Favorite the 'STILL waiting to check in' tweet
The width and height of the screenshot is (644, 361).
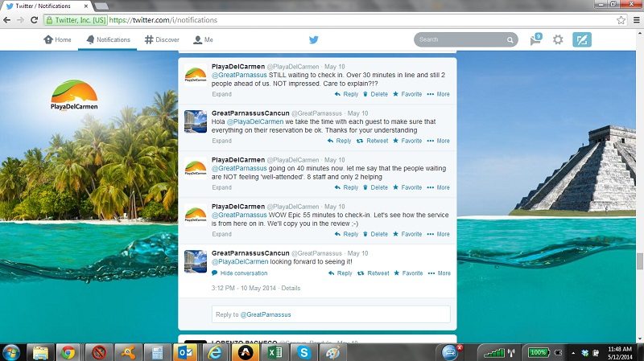[407, 94]
